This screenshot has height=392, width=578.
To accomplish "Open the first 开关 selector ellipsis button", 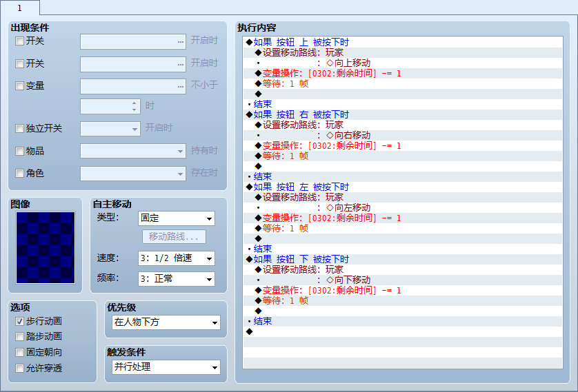I will (180, 41).
